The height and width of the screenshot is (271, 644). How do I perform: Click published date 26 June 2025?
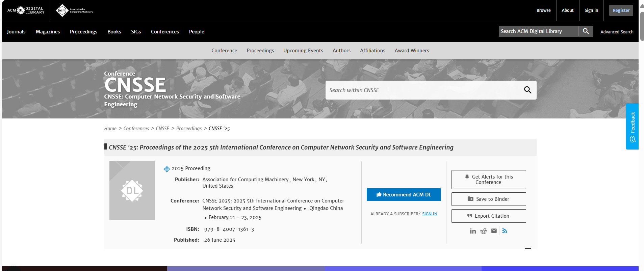click(220, 240)
